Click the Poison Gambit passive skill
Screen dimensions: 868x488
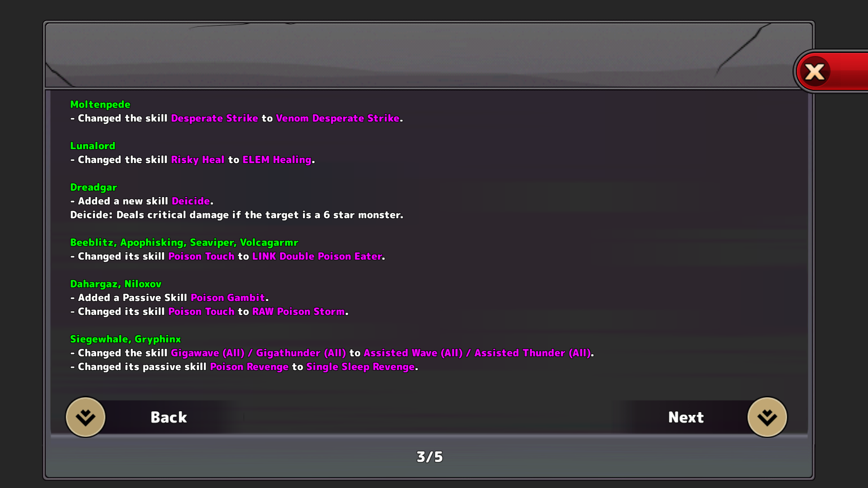click(x=228, y=298)
